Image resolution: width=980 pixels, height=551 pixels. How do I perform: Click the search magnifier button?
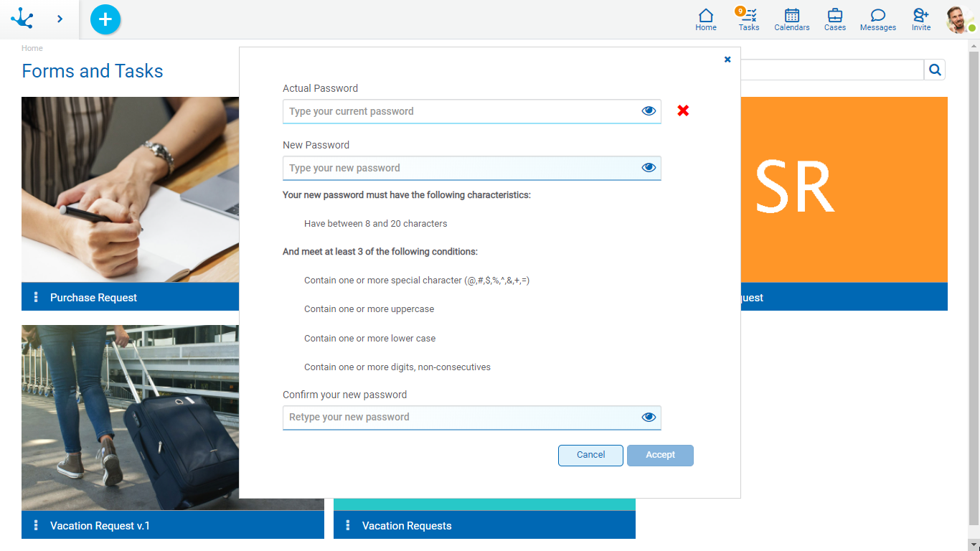pos(935,70)
